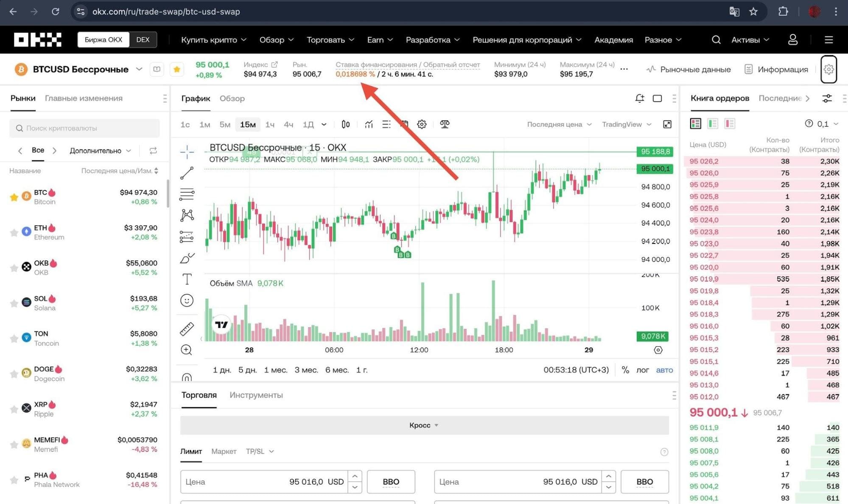Switch to DEX mode
Screen dimensions: 848x504
pyautogui.click(x=143, y=39)
